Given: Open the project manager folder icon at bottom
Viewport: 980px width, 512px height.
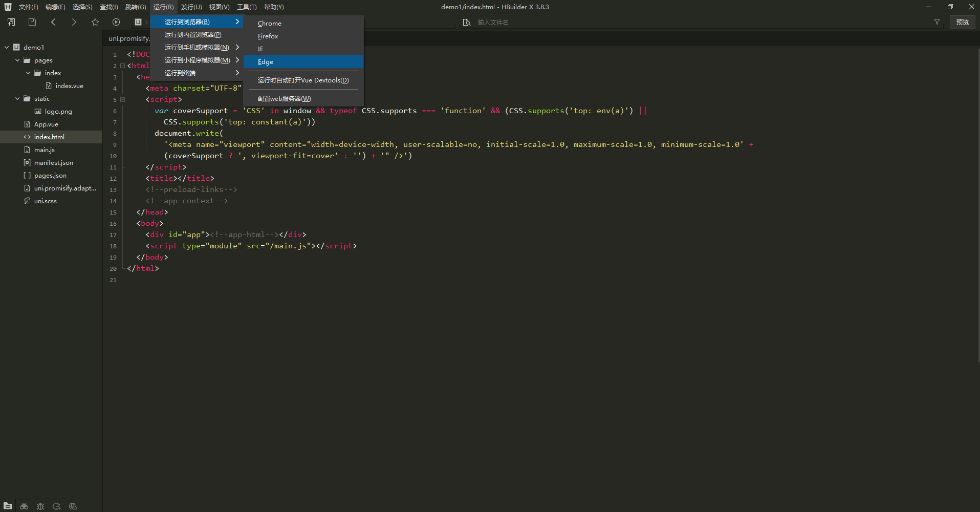Looking at the screenshot, I should [x=8, y=506].
